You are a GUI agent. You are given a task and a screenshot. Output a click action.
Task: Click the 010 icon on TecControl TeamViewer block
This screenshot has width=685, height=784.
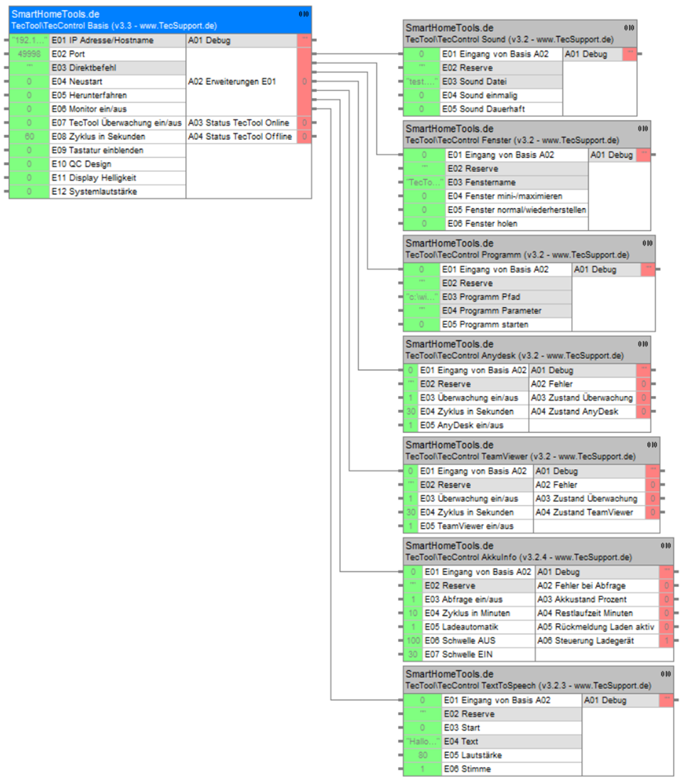652,445
